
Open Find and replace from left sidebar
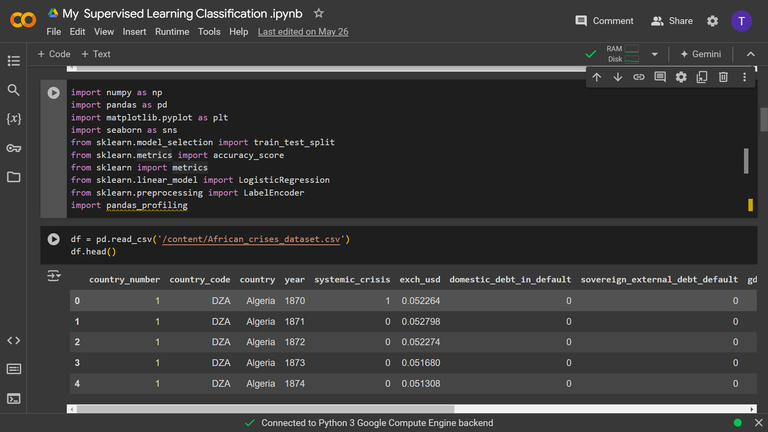pos(14,90)
